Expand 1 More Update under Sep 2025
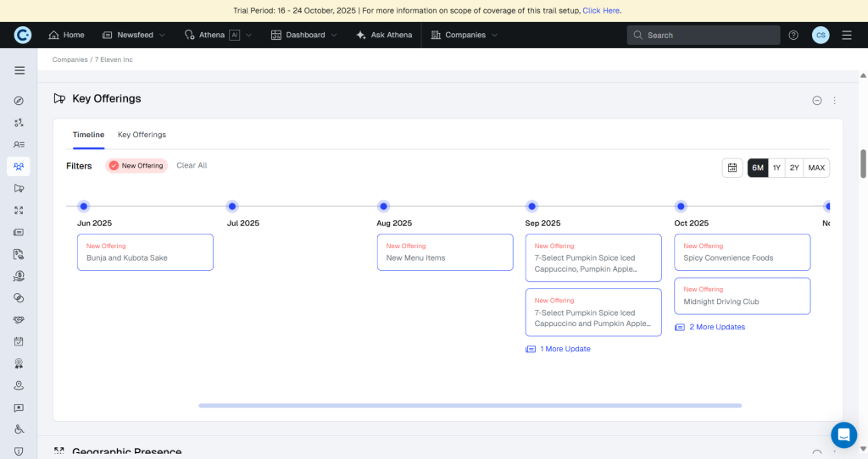This screenshot has height=459, width=868. (558, 349)
